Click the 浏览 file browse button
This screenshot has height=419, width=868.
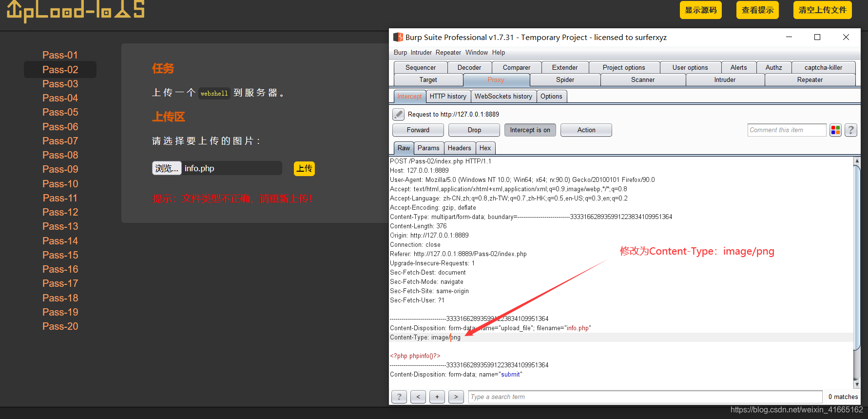click(167, 168)
